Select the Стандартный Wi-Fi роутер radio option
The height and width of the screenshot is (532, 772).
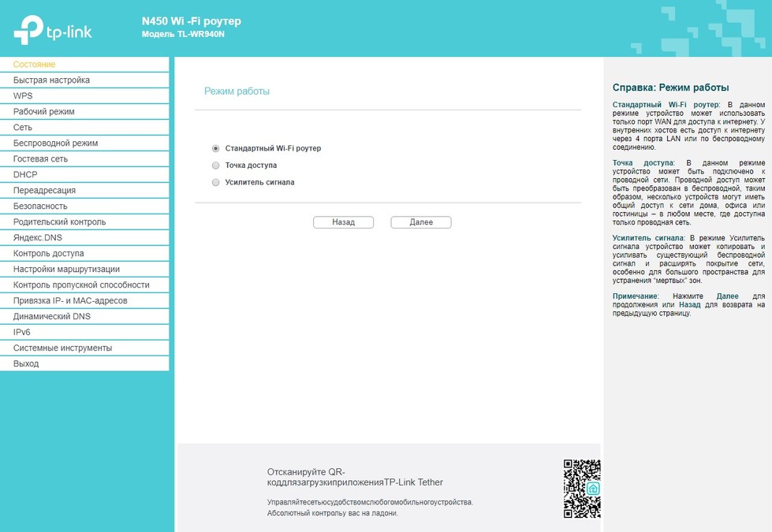[216, 148]
